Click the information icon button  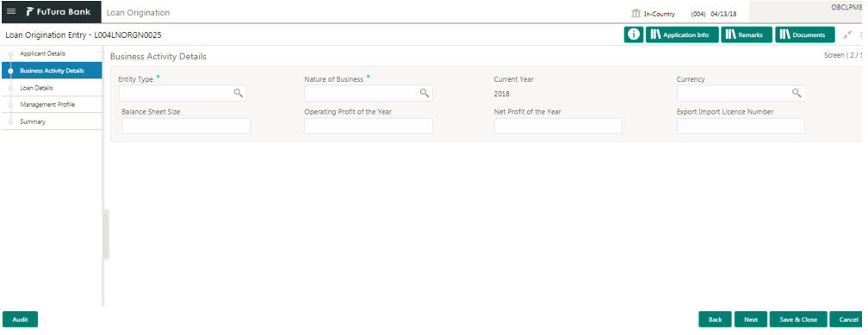pyautogui.click(x=633, y=34)
